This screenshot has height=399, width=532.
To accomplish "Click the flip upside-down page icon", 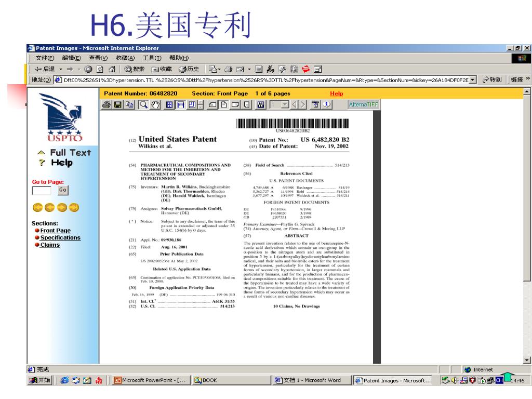I will 247,105.
